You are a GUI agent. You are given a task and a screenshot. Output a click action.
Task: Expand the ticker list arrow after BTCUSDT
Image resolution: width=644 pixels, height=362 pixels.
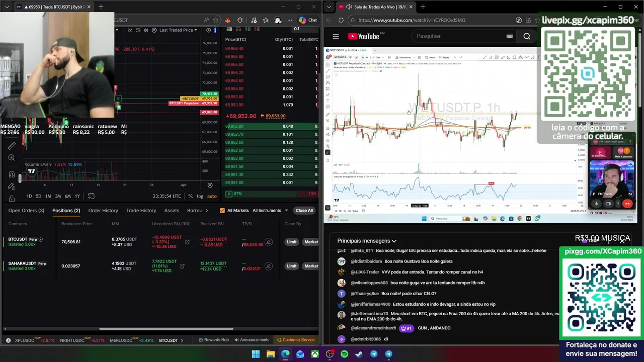[182, 340]
